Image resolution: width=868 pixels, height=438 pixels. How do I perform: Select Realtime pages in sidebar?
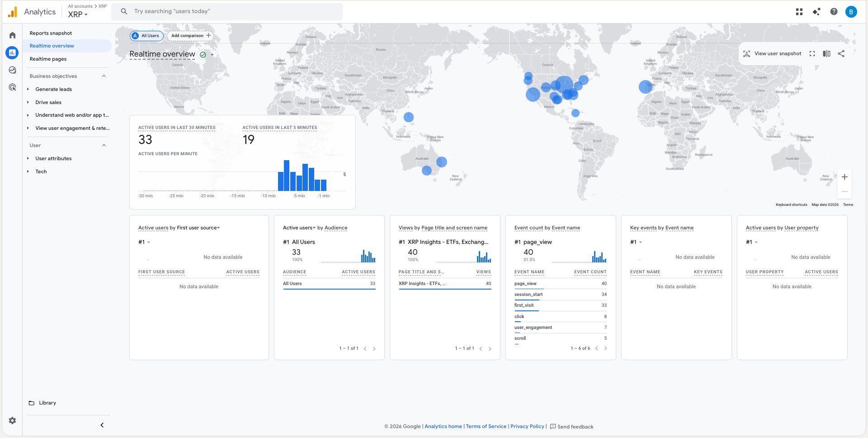click(x=48, y=59)
